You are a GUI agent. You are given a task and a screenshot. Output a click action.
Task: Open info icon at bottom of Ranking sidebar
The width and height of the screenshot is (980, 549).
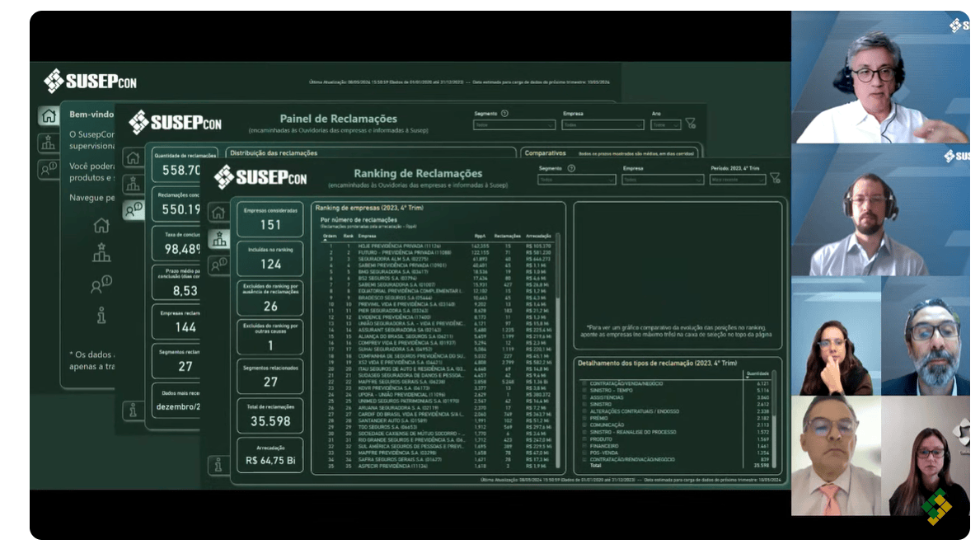click(218, 465)
